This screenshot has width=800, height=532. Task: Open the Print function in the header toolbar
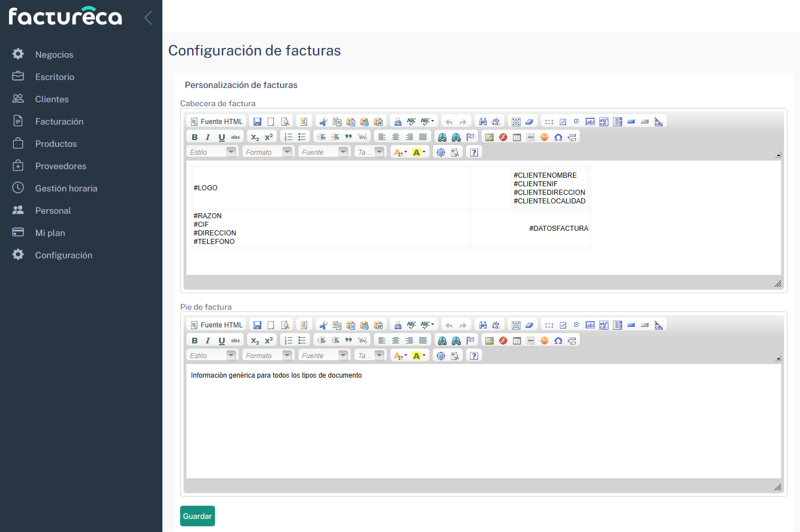pos(397,121)
